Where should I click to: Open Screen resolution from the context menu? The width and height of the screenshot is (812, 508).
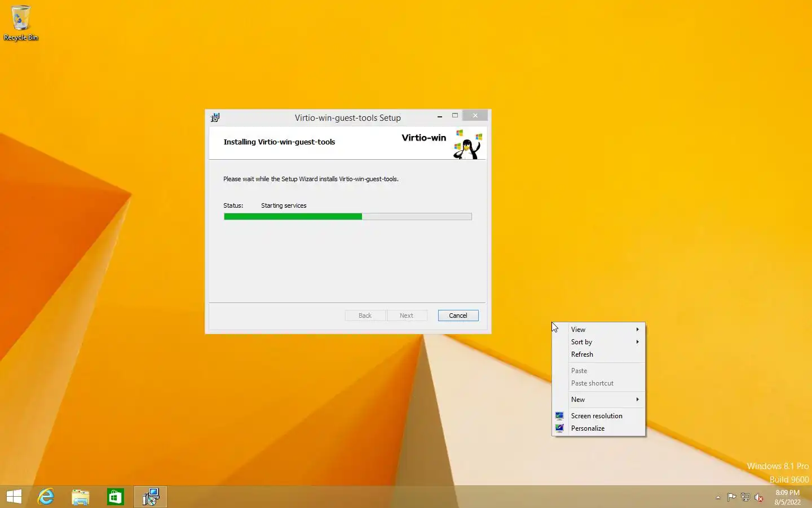point(599,416)
